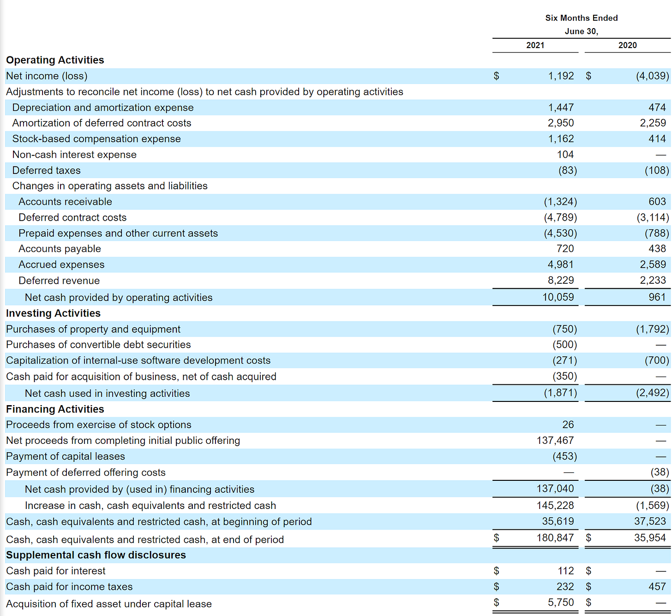The width and height of the screenshot is (672, 616).
Task: Select non-cash interest 2021 value 104
Action: click(565, 155)
